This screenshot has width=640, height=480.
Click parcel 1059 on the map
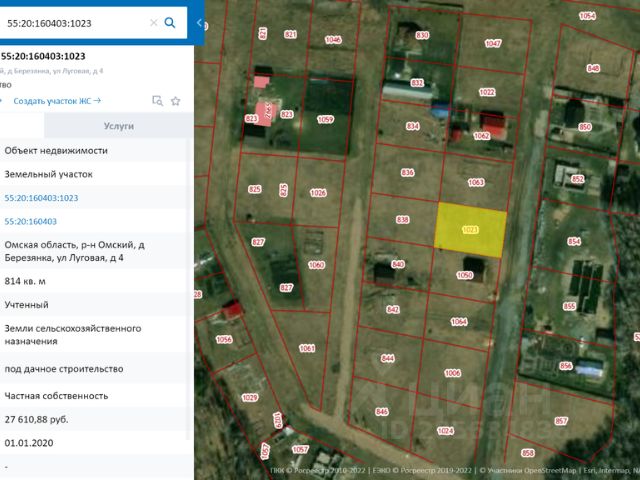pos(325,119)
